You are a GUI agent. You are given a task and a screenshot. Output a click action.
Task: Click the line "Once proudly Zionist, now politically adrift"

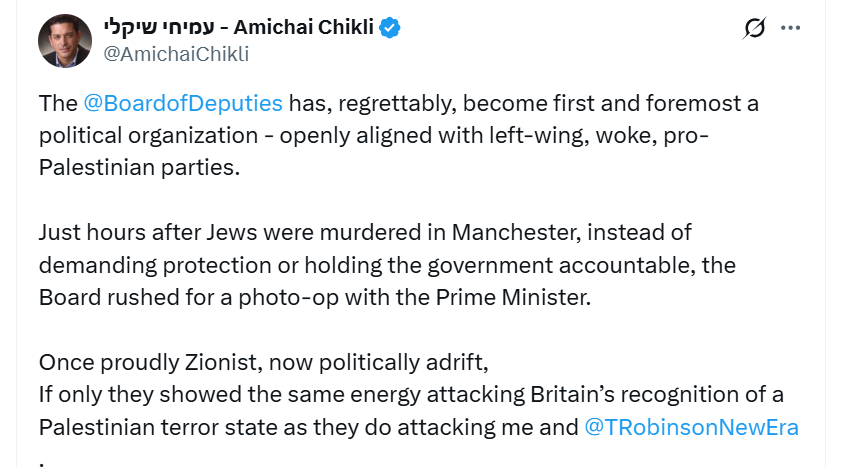tap(263, 362)
